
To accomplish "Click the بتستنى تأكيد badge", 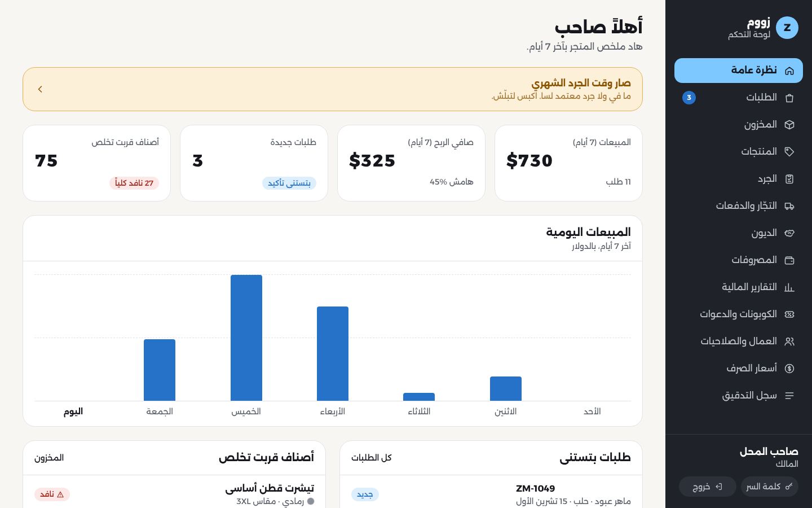I will (x=289, y=183).
